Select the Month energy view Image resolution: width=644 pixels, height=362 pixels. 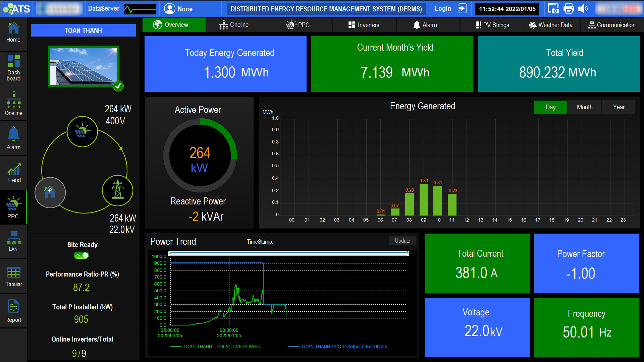point(585,107)
